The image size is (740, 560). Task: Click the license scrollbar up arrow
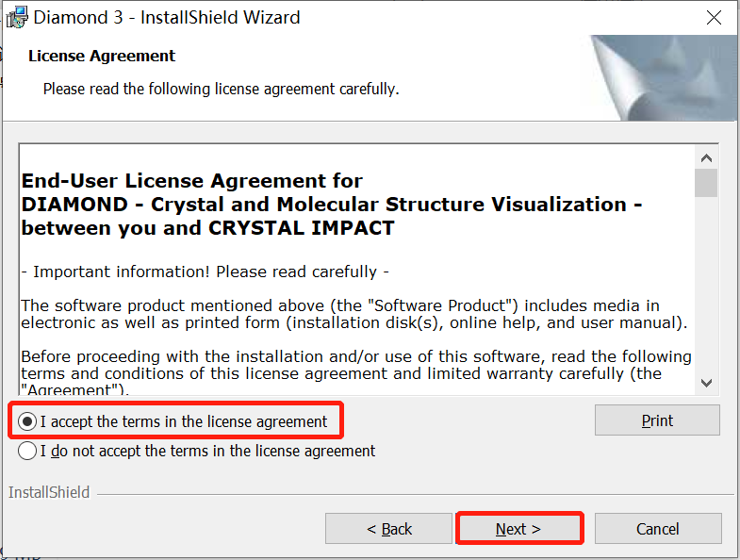[x=706, y=157]
